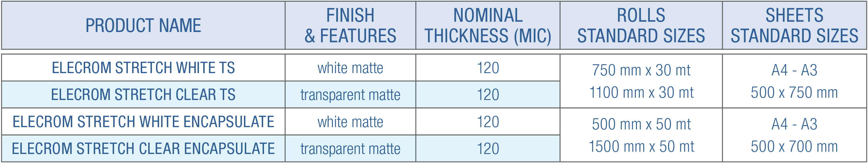868x164 pixels.
Task: Select the ROLLS STANDARD SIZES header
Action: [x=641, y=25]
